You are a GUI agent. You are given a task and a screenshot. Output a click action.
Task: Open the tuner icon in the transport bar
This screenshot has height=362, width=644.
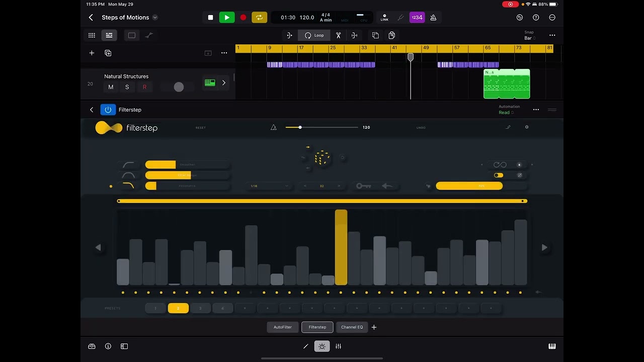[x=400, y=18]
